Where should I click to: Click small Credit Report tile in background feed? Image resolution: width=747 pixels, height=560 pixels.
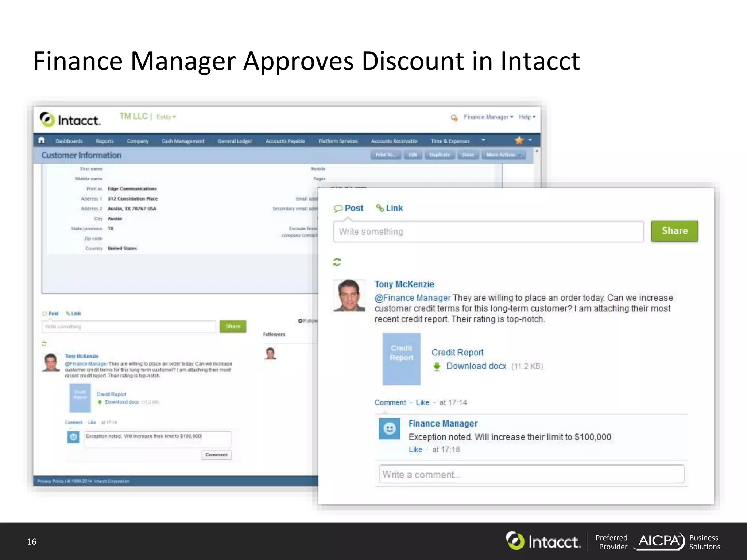[x=80, y=398]
